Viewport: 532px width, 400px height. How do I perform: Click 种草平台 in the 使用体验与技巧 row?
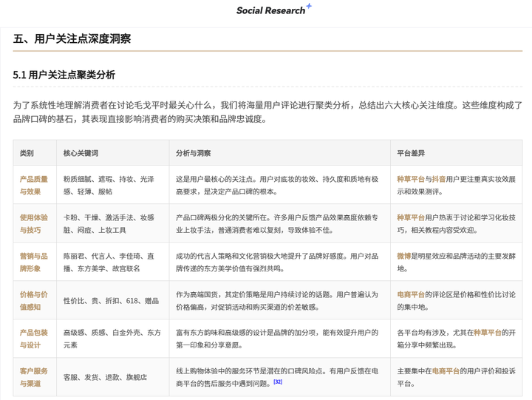tap(411, 217)
